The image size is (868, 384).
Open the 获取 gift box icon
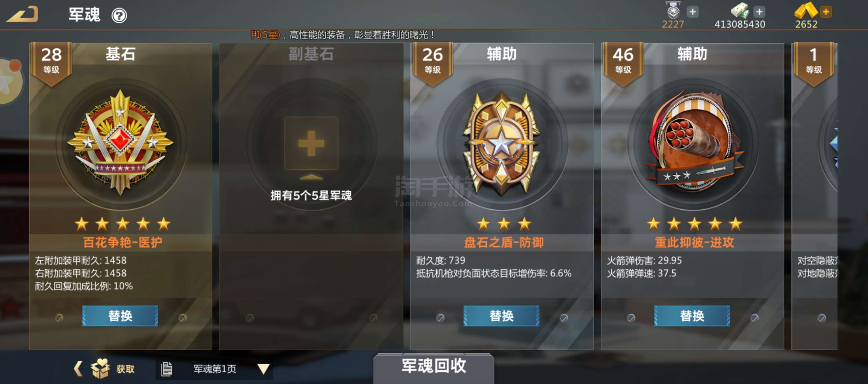(x=100, y=368)
